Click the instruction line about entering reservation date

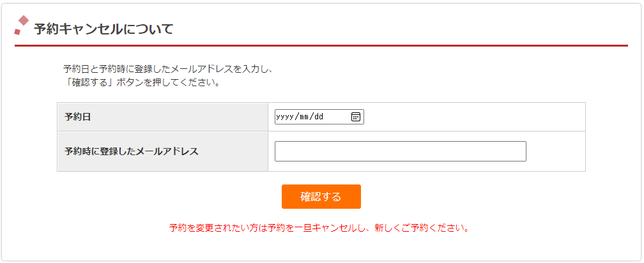pyautogui.click(x=169, y=68)
